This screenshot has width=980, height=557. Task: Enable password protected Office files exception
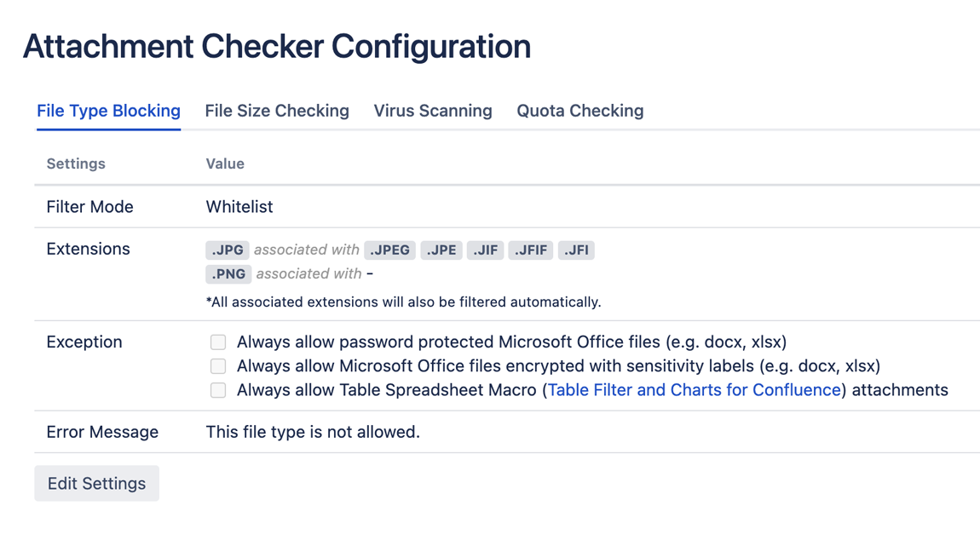218,342
